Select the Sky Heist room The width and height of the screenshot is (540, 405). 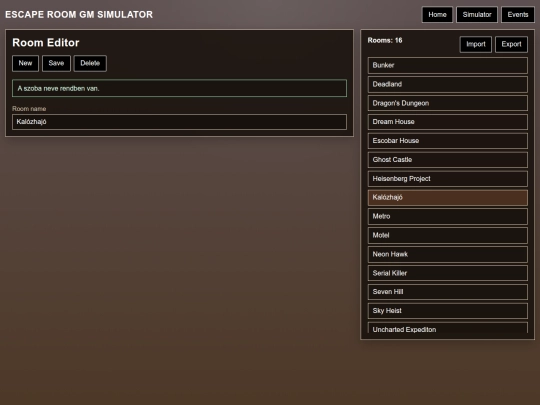pyautogui.click(x=448, y=311)
